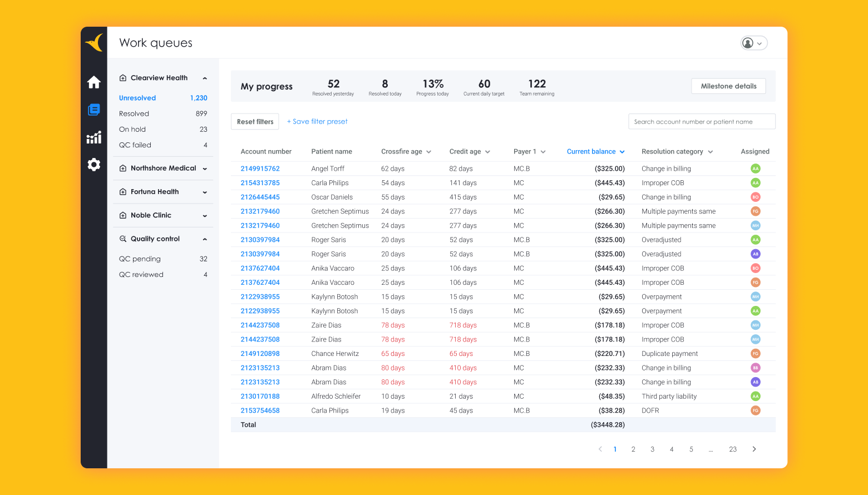868x495 pixels.
Task: Go to next page arrow
Action: [754, 449]
